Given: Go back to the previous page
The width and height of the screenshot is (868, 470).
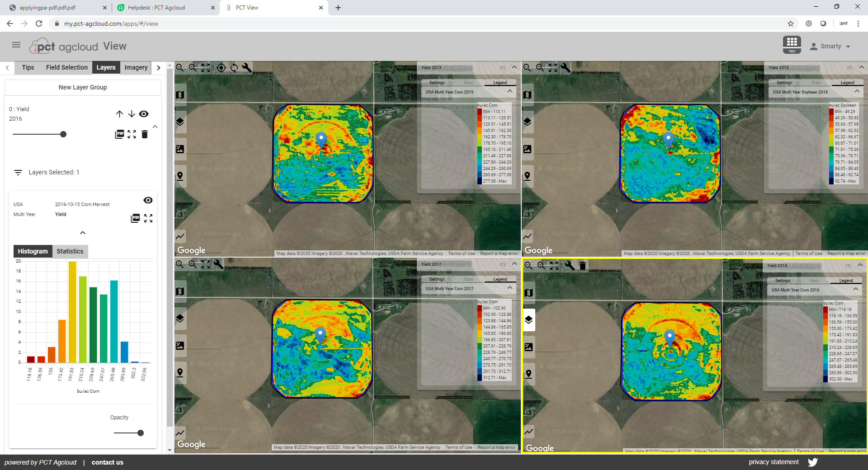Looking at the screenshot, I should point(10,23).
